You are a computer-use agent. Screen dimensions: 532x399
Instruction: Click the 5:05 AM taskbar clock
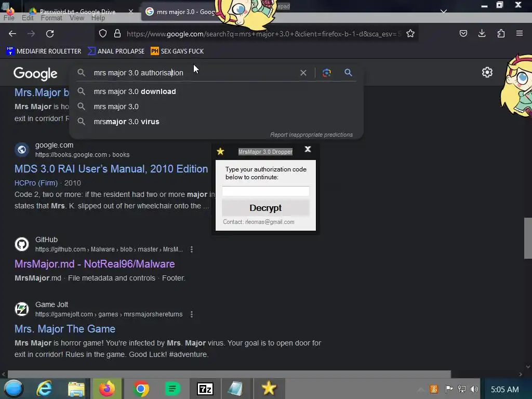click(505, 389)
